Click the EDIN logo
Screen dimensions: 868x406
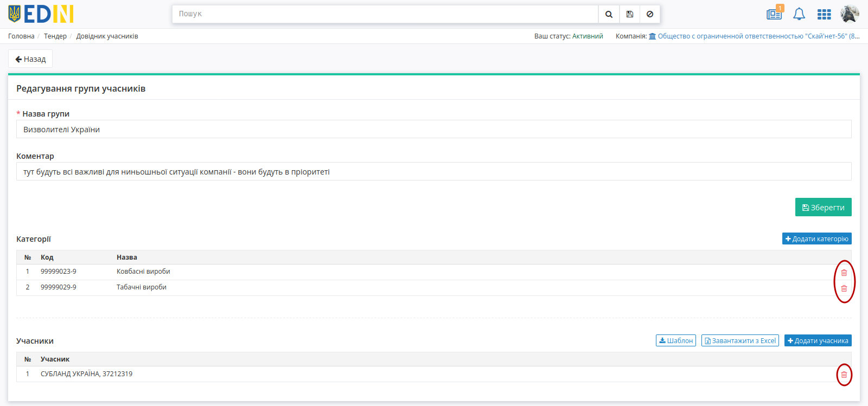coord(41,14)
